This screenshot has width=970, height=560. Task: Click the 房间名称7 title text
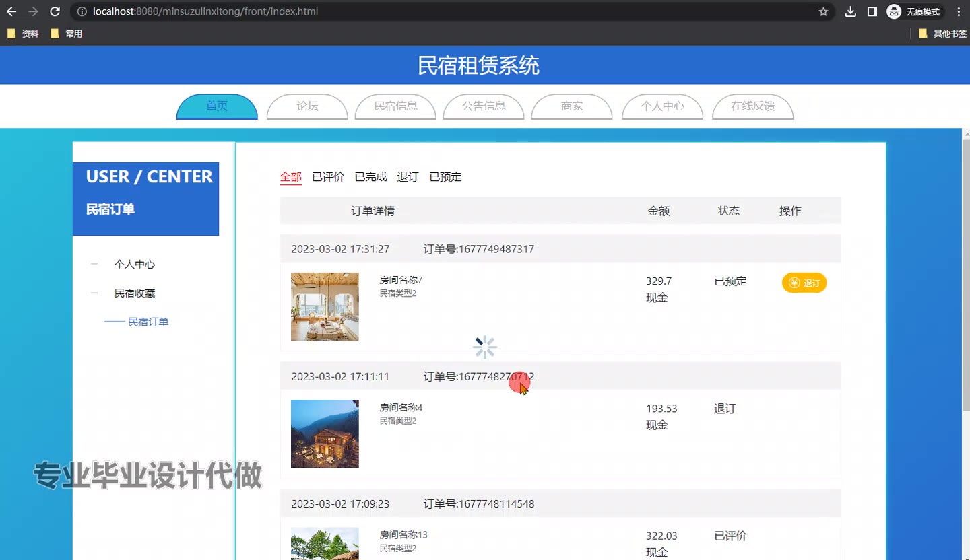[401, 280]
